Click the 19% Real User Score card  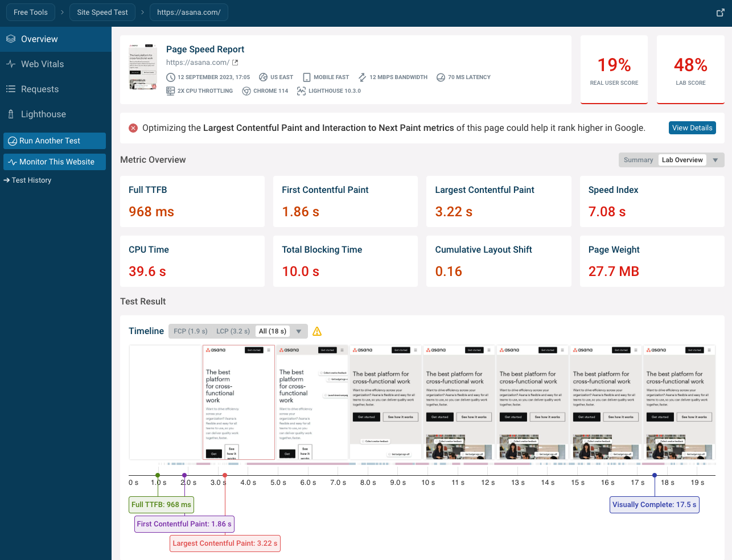point(614,70)
